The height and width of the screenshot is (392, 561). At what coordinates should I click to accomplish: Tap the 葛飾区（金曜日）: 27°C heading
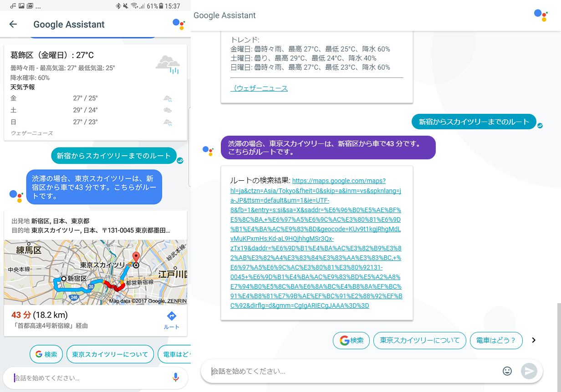click(x=52, y=55)
